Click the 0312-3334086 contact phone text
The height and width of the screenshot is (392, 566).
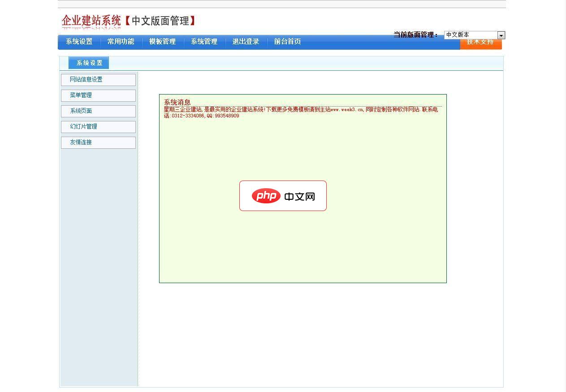[188, 116]
